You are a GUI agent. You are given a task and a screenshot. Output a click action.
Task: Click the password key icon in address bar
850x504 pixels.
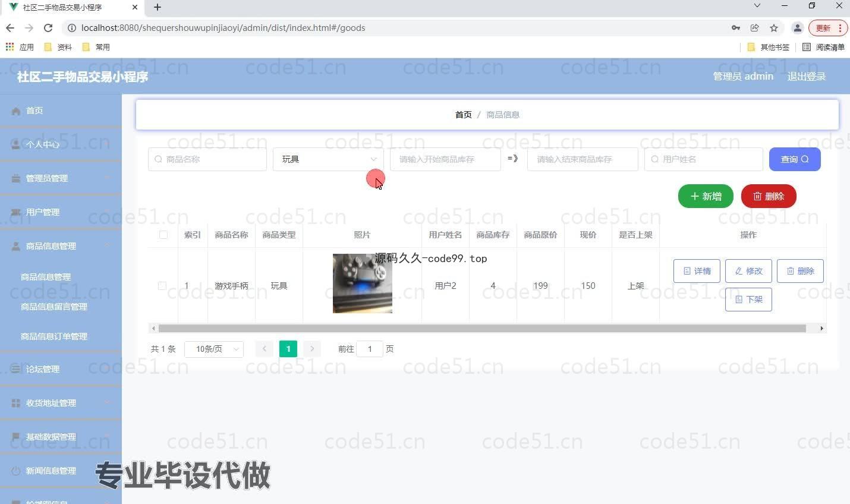(736, 28)
